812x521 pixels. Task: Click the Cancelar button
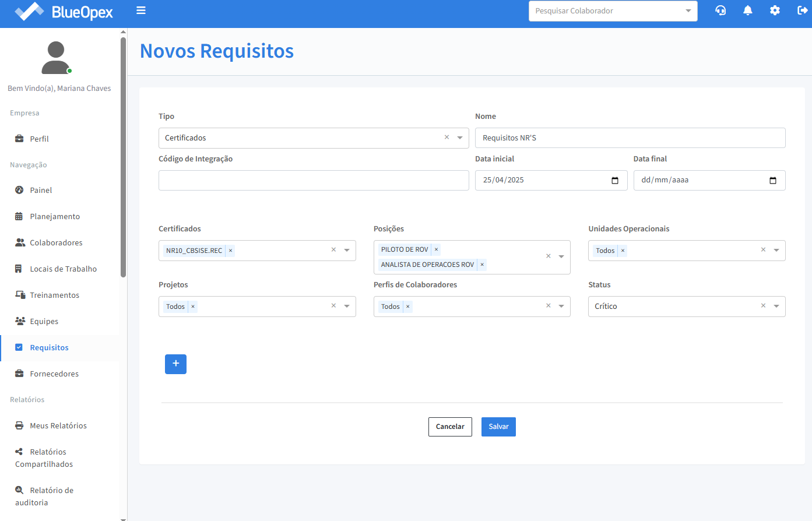click(450, 427)
